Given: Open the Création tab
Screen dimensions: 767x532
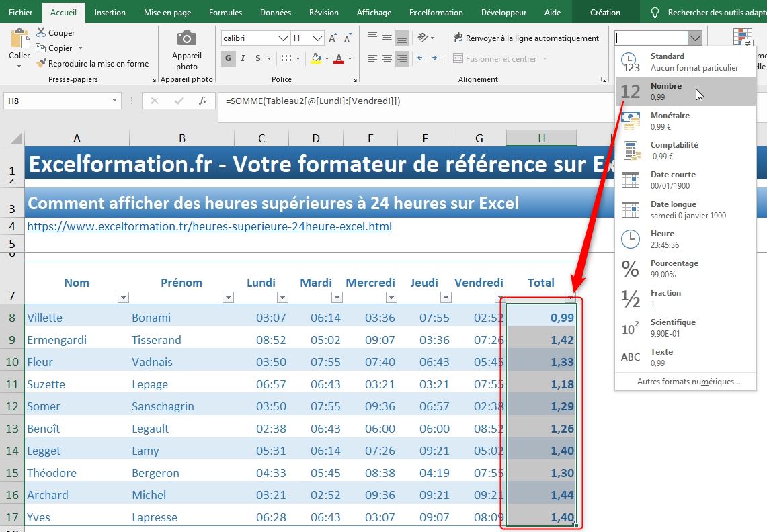Looking at the screenshot, I should pyautogui.click(x=605, y=13).
